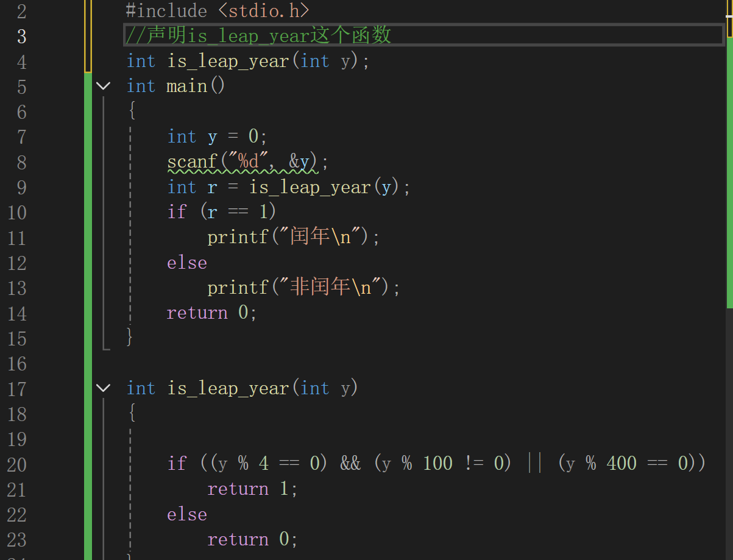Click the expression 'y % 400 == 0'
The image size is (733, 560).
626,464
